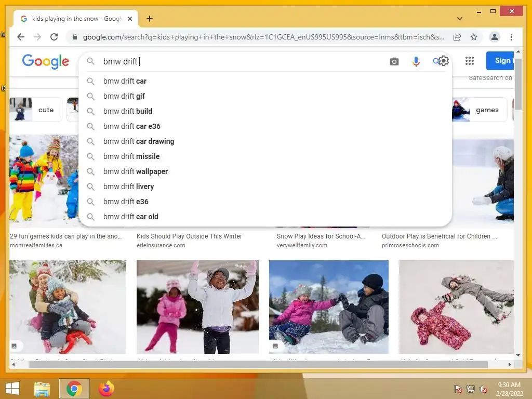Click 'SafeSearch on' label
The height and width of the screenshot is (399, 532).
pos(490,78)
